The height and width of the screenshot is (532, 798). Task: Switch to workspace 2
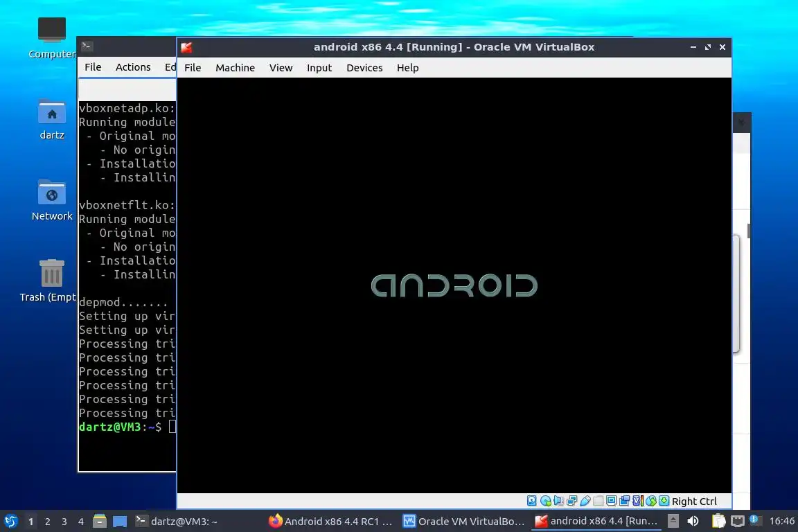pos(48,522)
